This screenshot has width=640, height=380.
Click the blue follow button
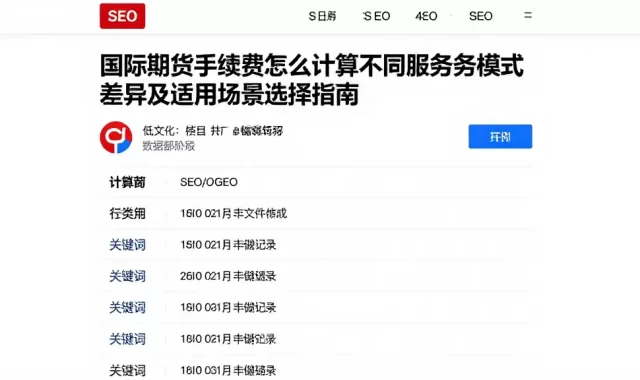click(x=500, y=136)
